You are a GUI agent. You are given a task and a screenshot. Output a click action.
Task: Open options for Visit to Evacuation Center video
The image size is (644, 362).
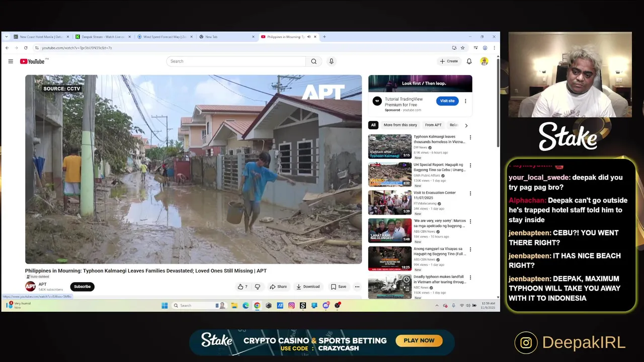[470, 194]
